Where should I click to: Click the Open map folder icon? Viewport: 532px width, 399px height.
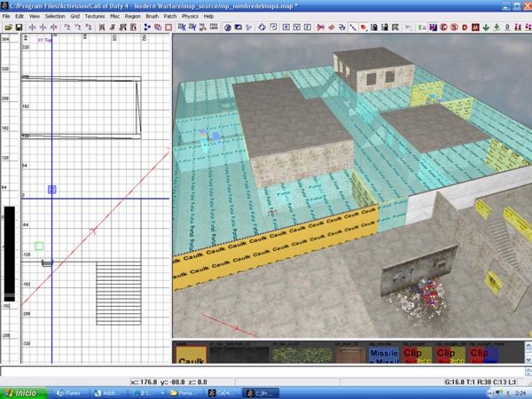[x=9, y=27]
